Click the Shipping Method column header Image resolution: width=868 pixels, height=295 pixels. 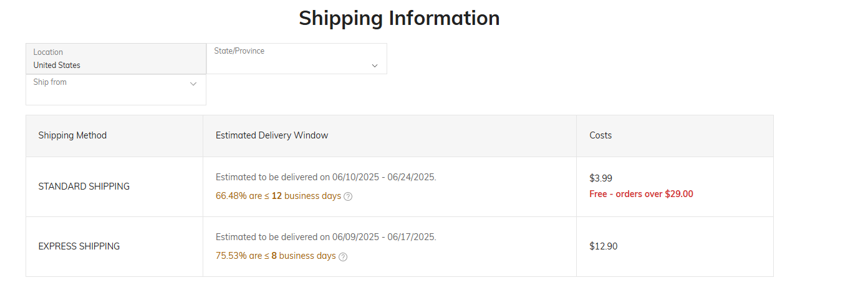click(72, 135)
